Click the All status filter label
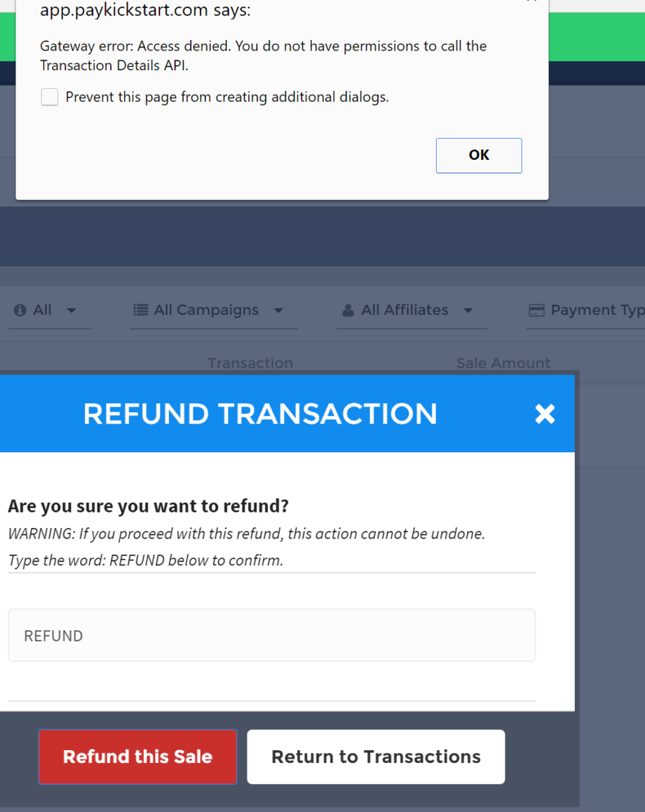645x812 pixels. (42, 310)
